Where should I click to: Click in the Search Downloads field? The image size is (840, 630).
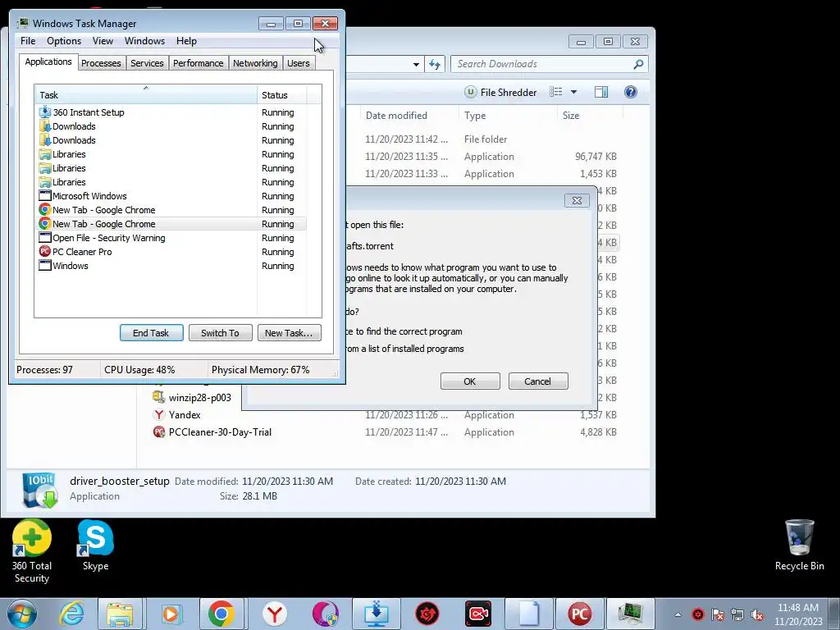pos(541,64)
